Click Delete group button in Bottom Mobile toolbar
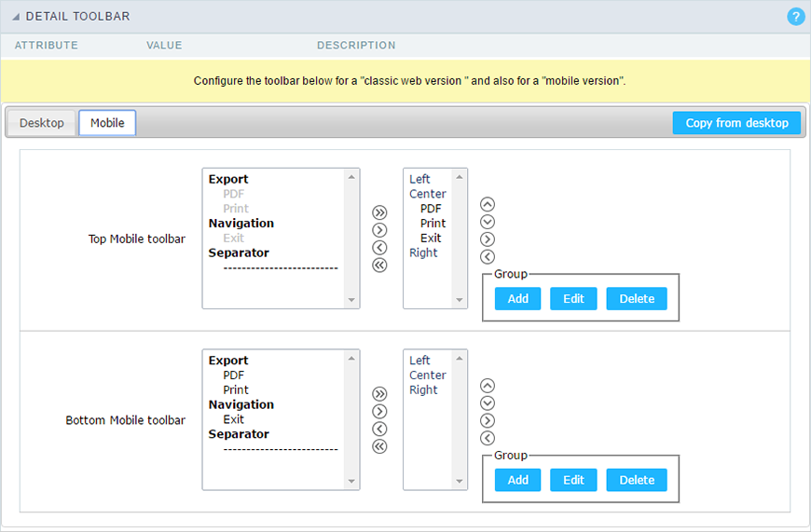Screen dimensions: 811x532 point(637,480)
